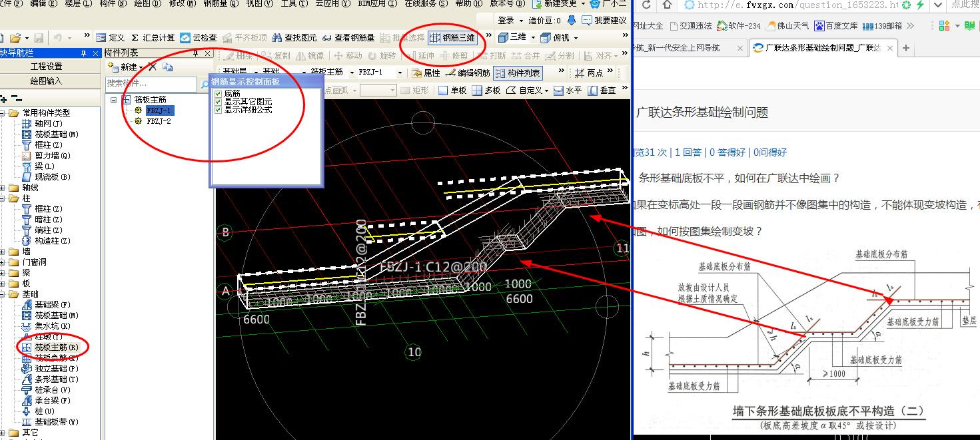This screenshot has height=440, width=980.
Task: Open 云检查 cloud check tool
Action: [x=198, y=37]
